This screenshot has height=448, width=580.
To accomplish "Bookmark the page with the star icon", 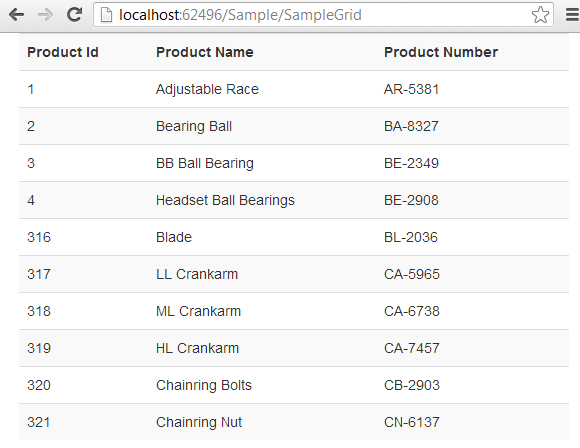I will [540, 15].
